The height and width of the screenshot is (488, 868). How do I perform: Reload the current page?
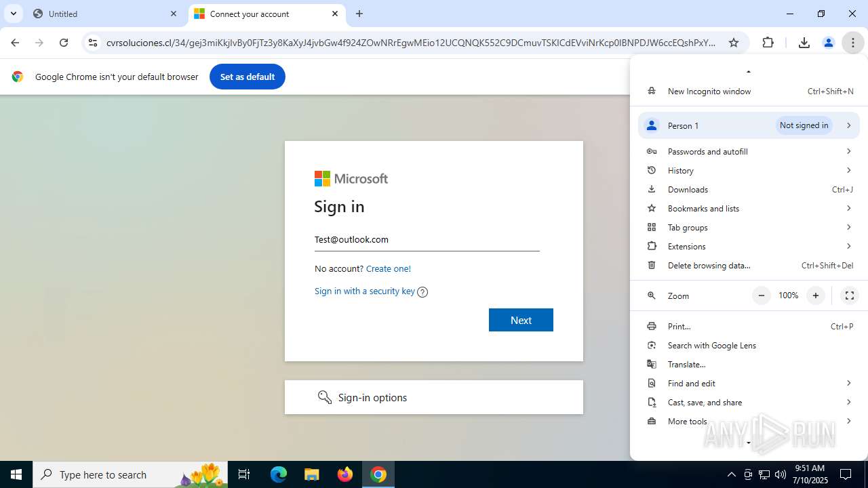click(x=64, y=43)
